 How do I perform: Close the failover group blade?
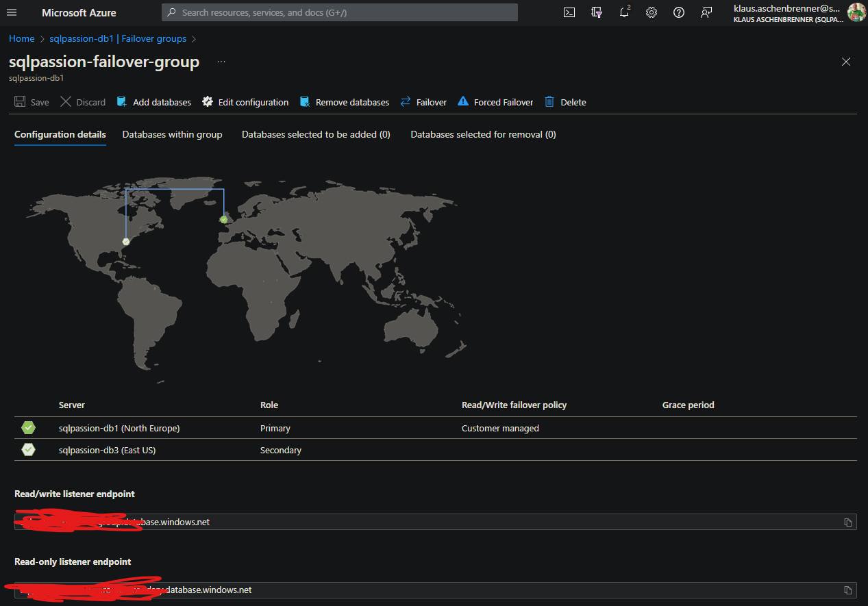tap(846, 62)
